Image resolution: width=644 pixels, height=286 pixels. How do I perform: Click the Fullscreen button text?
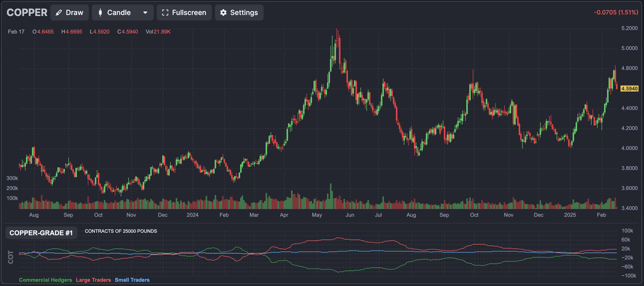tap(189, 12)
